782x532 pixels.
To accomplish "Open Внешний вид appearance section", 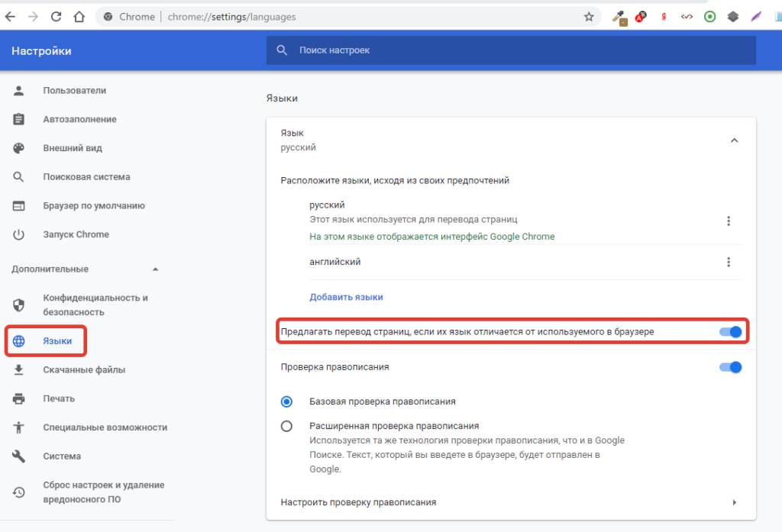I will coord(72,148).
